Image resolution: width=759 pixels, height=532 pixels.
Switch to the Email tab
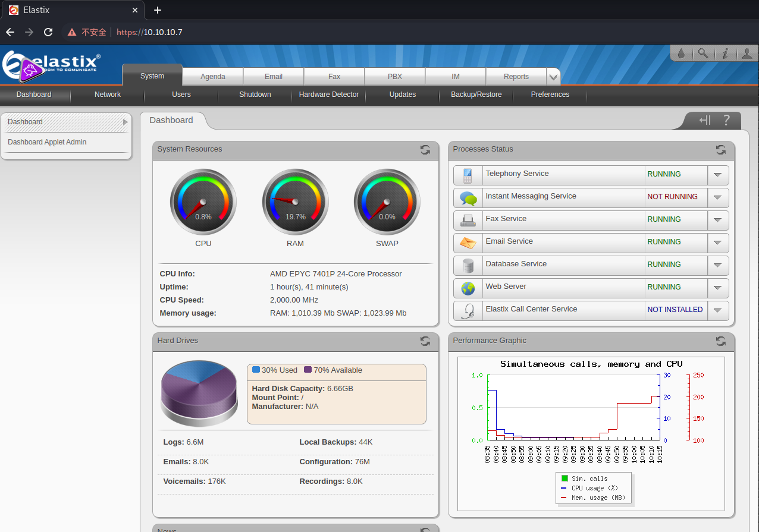pyautogui.click(x=274, y=77)
